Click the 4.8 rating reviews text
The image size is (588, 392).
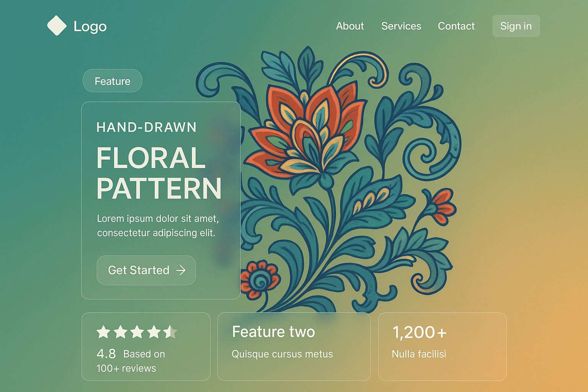(x=131, y=361)
